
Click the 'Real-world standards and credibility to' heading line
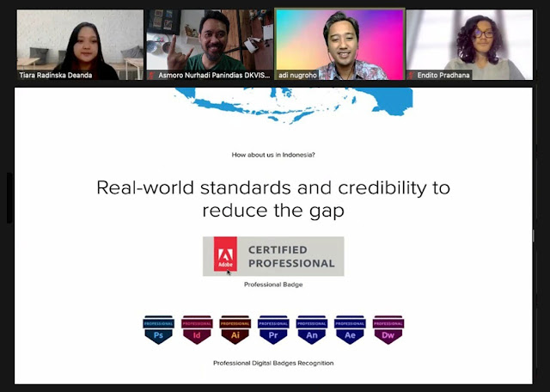pyautogui.click(x=273, y=187)
